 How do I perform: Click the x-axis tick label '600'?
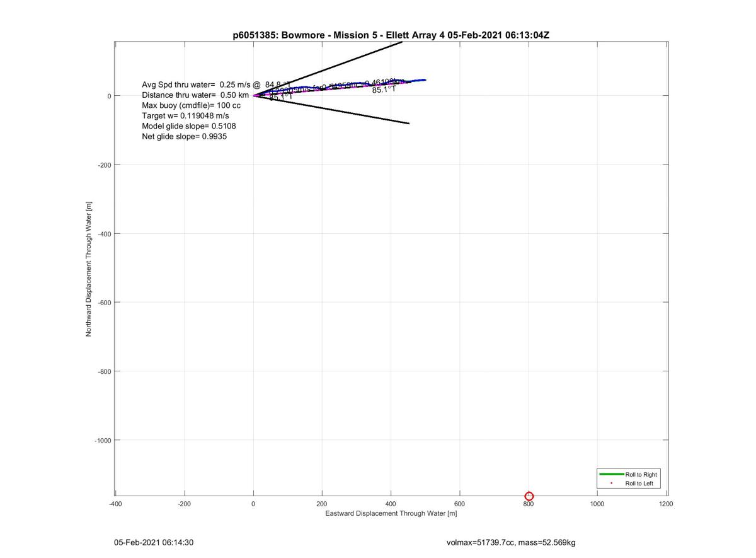(459, 504)
